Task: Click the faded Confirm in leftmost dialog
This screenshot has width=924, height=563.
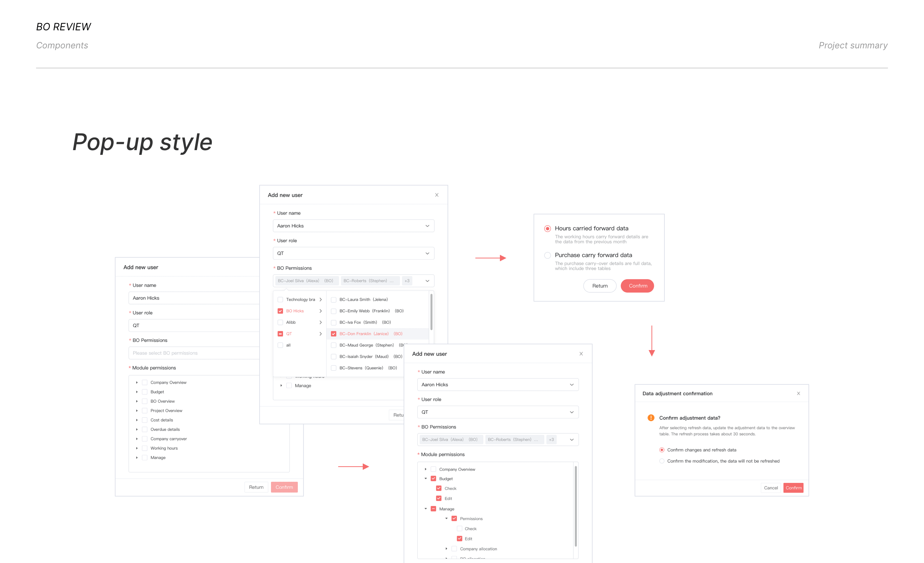Action: (284, 487)
